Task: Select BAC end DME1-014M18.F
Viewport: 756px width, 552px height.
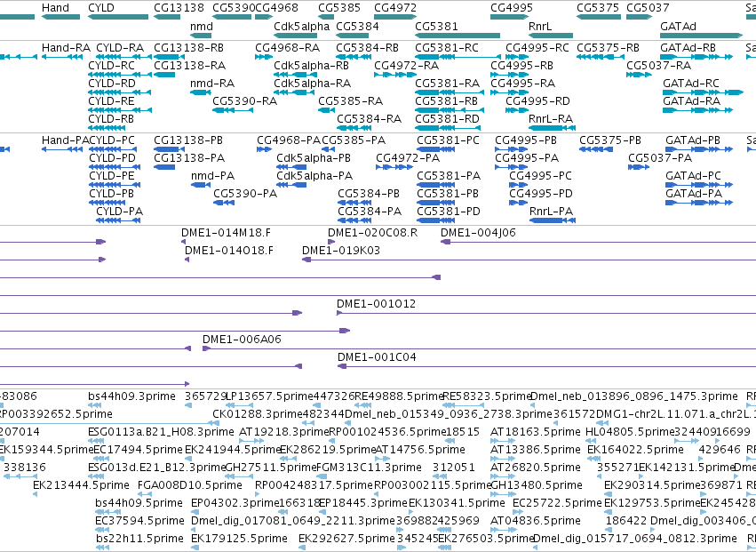Action: (x=184, y=242)
